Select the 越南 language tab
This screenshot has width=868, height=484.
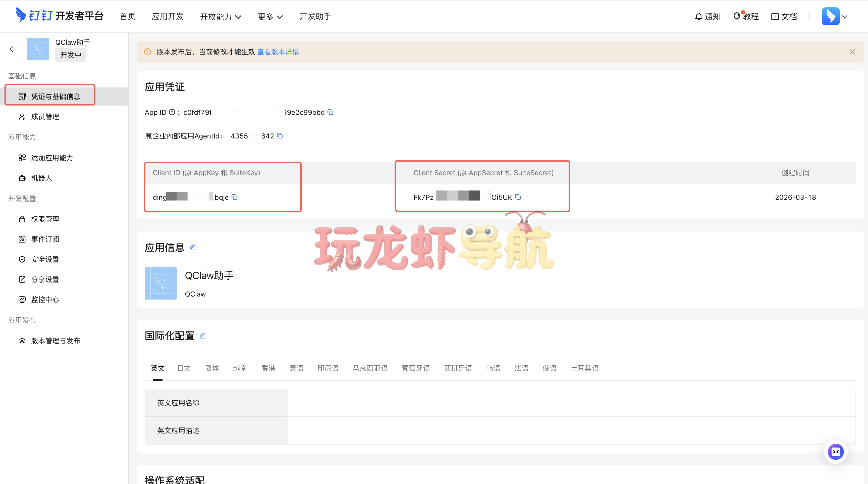coord(240,368)
